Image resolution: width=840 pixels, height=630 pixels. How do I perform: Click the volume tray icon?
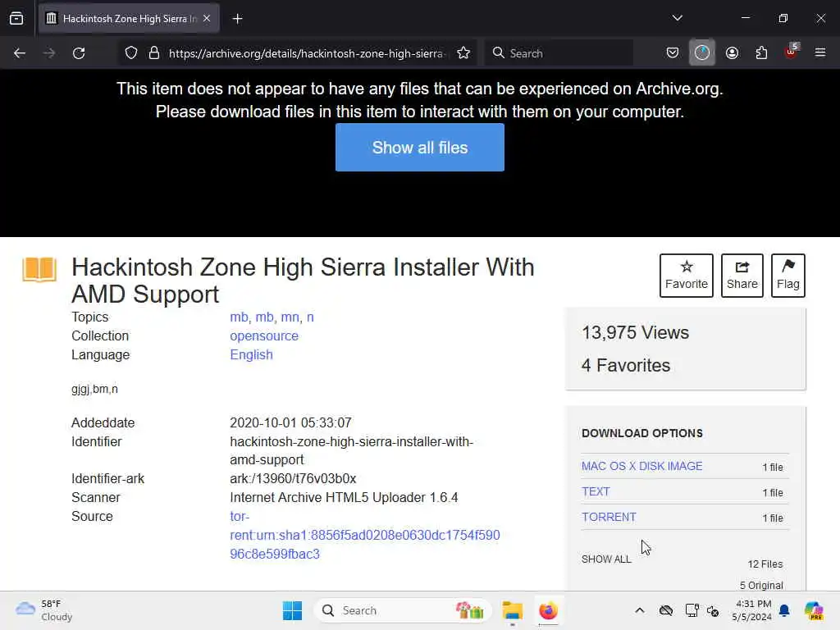pos(713,610)
